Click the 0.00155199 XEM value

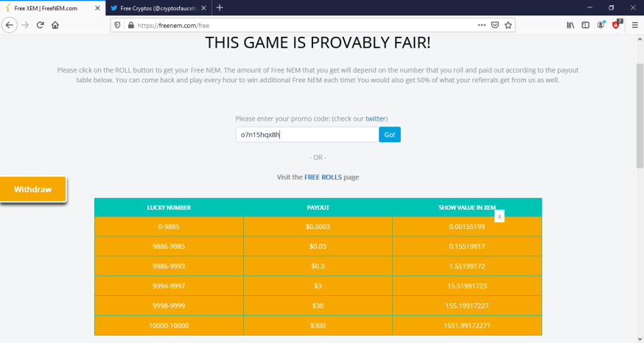click(467, 227)
